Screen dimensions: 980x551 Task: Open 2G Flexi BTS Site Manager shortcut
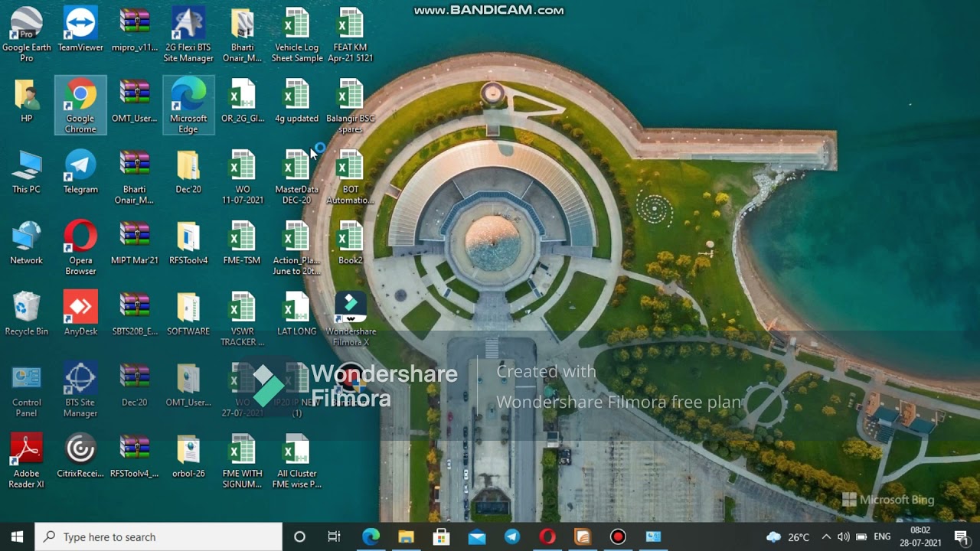(188, 34)
